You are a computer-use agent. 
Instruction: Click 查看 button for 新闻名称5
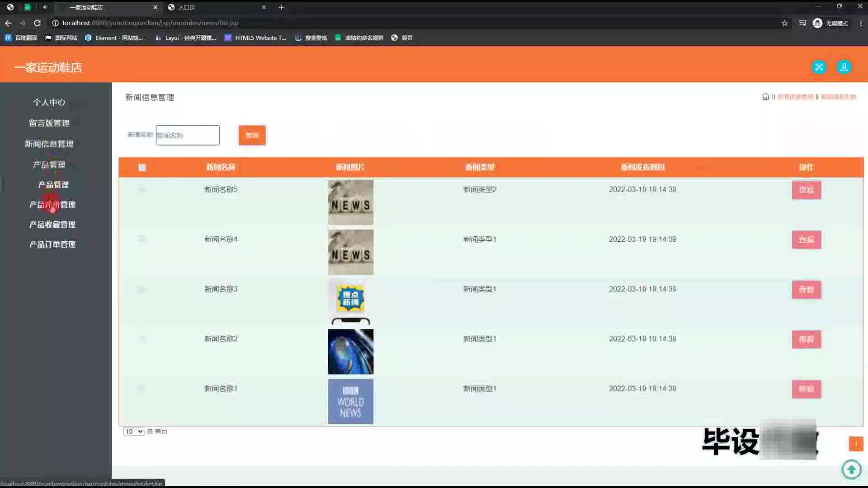807,190
